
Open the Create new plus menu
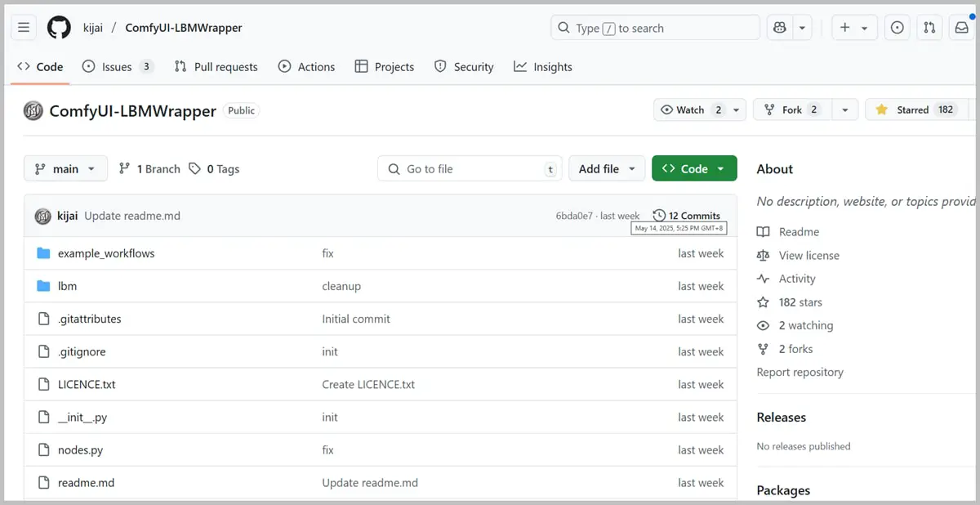tap(854, 28)
